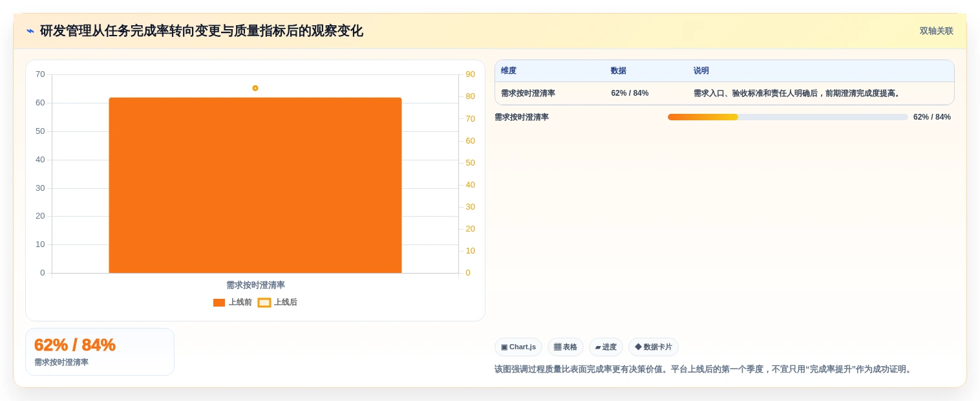The image size is (980, 401).
Task: Click the 需求按时澄清率 progress bar
Action: (788, 117)
